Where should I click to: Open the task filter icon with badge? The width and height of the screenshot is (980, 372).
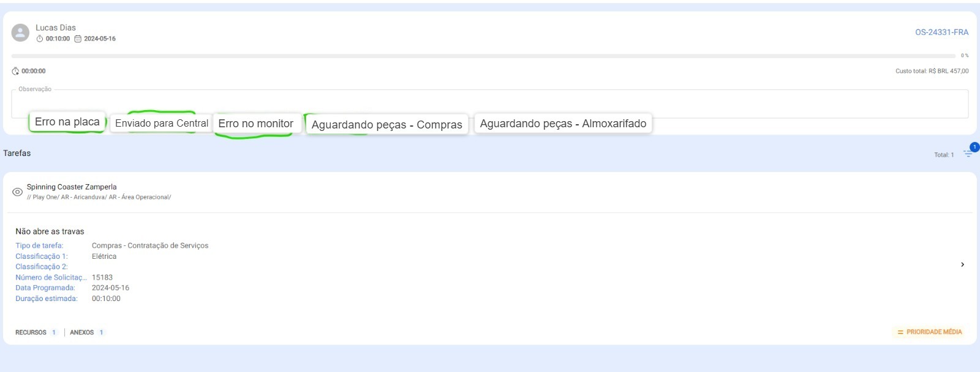tap(968, 154)
